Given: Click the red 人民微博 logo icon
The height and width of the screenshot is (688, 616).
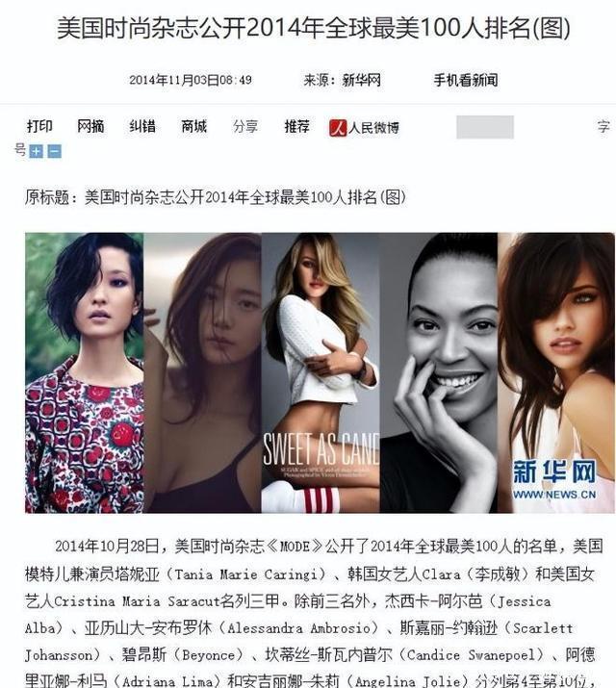Looking at the screenshot, I should click(x=338, y=128).
